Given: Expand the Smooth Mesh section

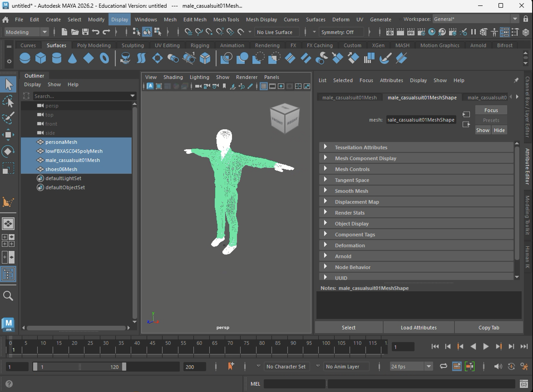Looking at the screenshot, I should click(326, 191).
